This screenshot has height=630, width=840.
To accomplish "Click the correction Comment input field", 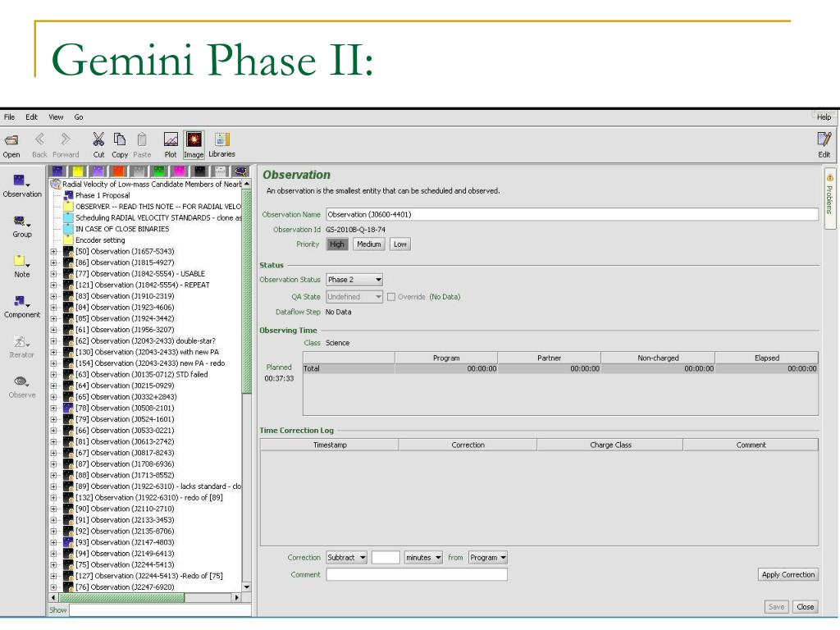I will pos(417,574).
